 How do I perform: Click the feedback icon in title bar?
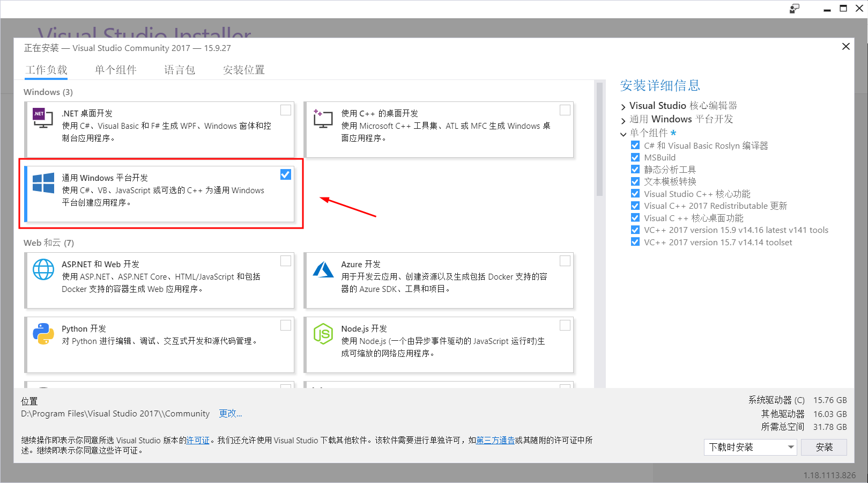pyautogui.click(x=794, y=9)
